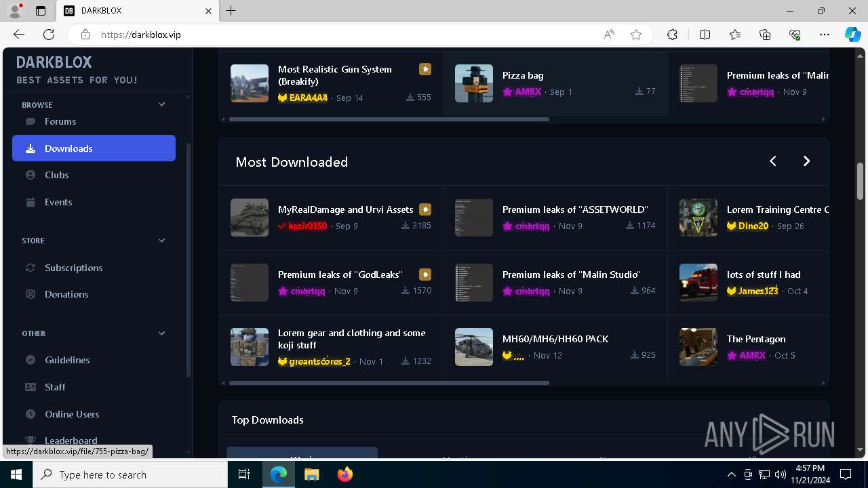Open Subscriptions in the Store section
The width and height of the screenshot is (868, 488).
tap(74, 268)
